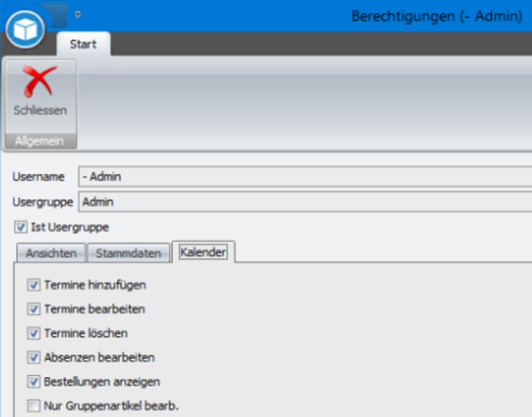Image resolution: width=532 pixels, height=417 pixels.
Task: Open the quick access toolbar dropdown arrow
Action: point(77,15)
